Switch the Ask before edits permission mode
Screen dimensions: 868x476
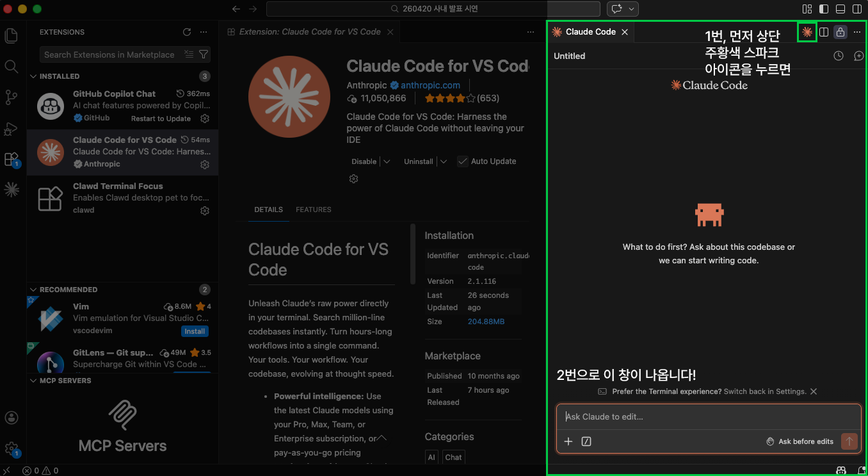point(800,441)
